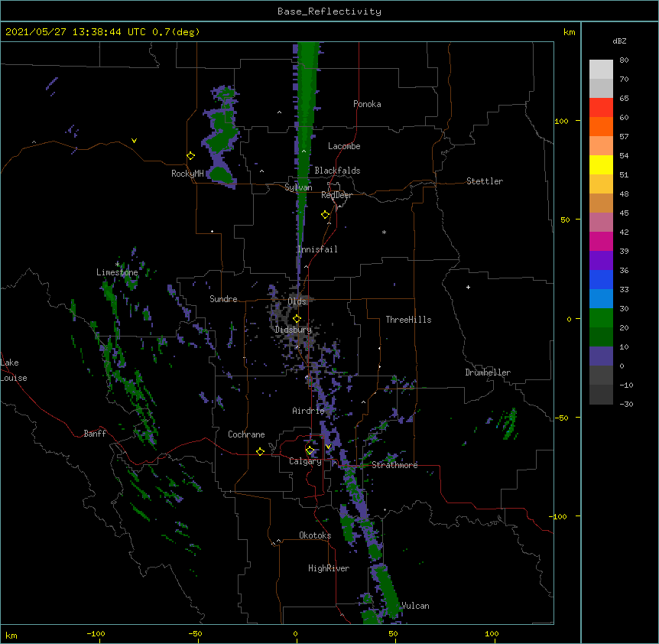Select the blue 33-36 dBZ legend swatch
This screenshot has width=659, height=644.
coord(601,279)
